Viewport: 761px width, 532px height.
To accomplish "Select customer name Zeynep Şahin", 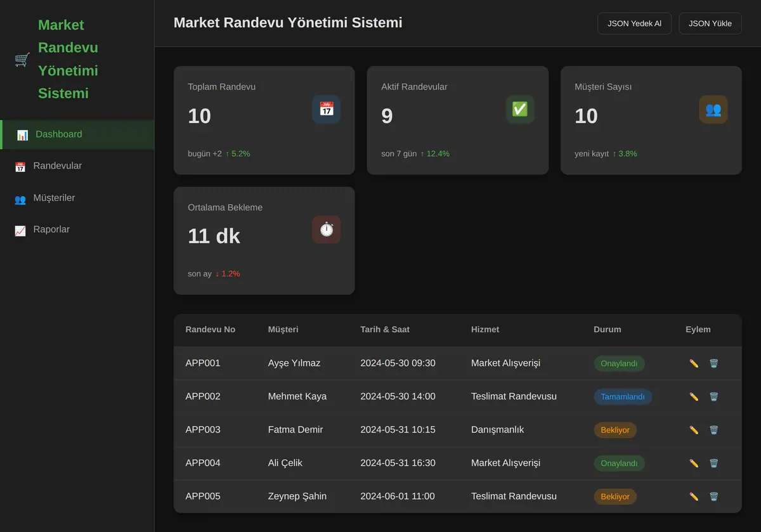I will 297,496.
